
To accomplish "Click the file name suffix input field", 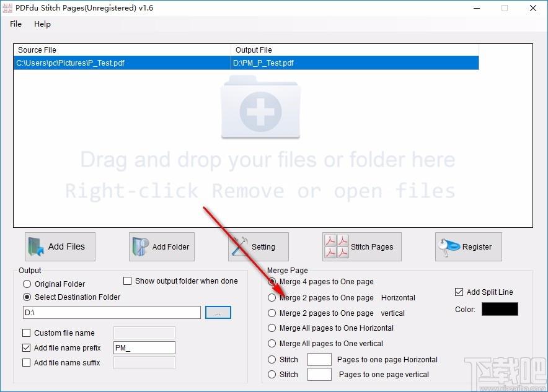I will tap(144, 363).
